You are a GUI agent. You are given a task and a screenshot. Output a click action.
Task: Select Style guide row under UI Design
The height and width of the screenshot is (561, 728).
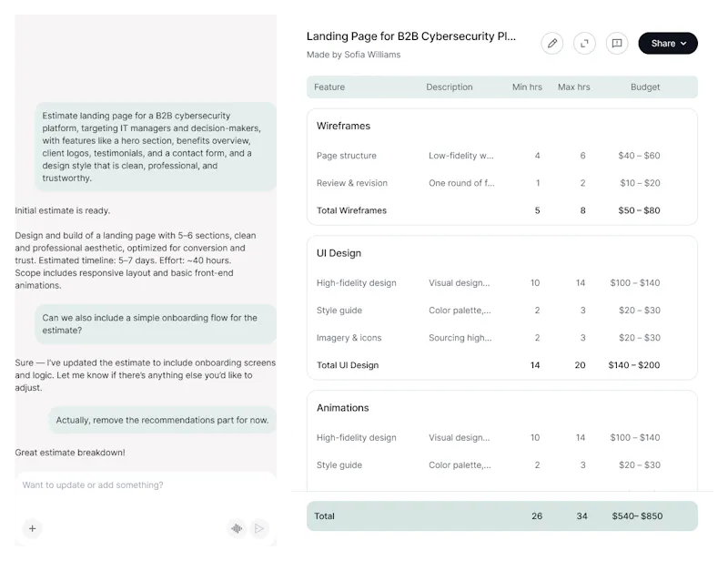point(502,311)
